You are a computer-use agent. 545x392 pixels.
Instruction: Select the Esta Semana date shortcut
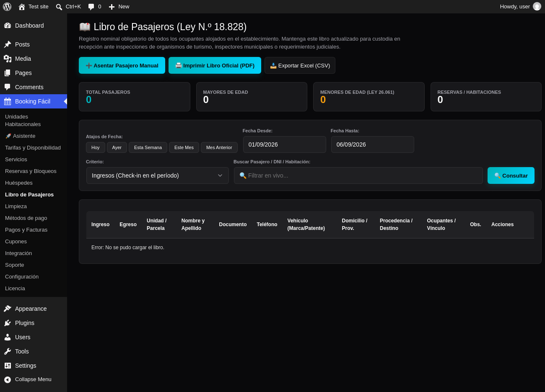point(148,147)
